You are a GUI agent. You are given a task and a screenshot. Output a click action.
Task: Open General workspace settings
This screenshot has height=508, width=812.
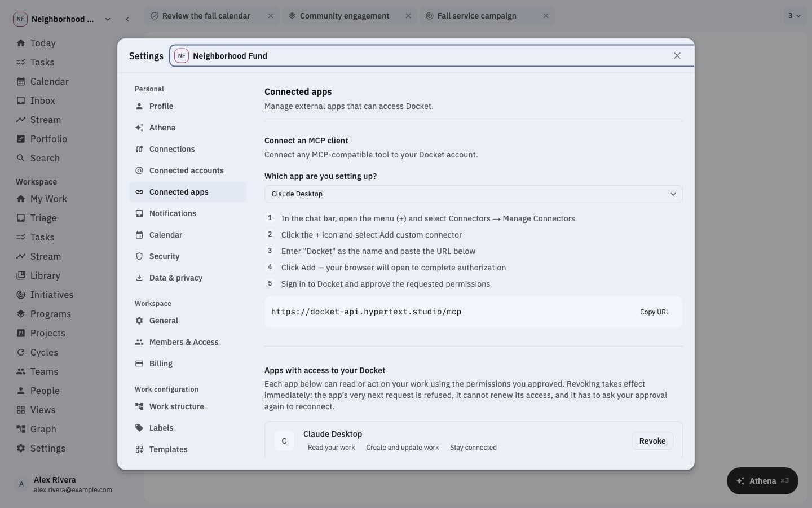187,321
